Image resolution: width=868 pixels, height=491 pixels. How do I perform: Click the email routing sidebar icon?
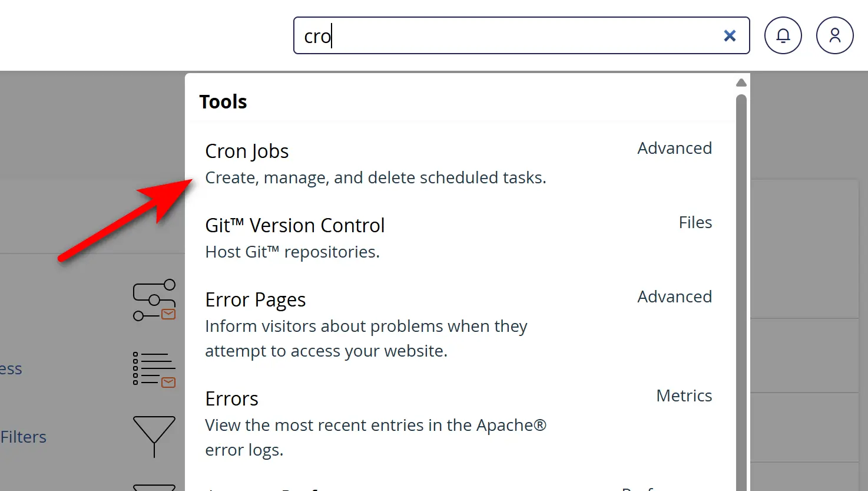pos(154,299)
